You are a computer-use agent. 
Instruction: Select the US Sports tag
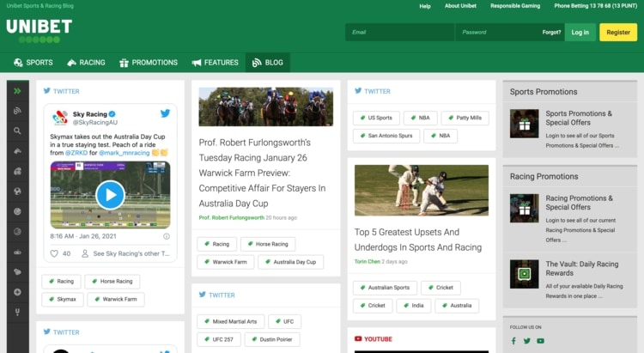point(376,118)
